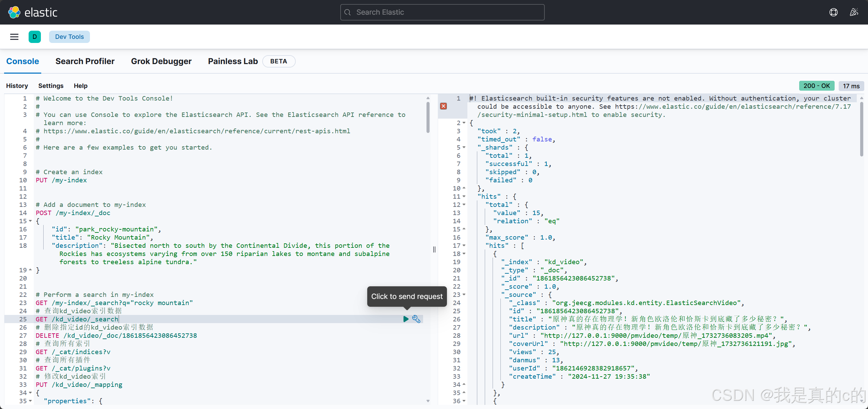
Task: Collapse the _shards fold at response line 5
Action: pyautogui.click(x=464, y=148)
